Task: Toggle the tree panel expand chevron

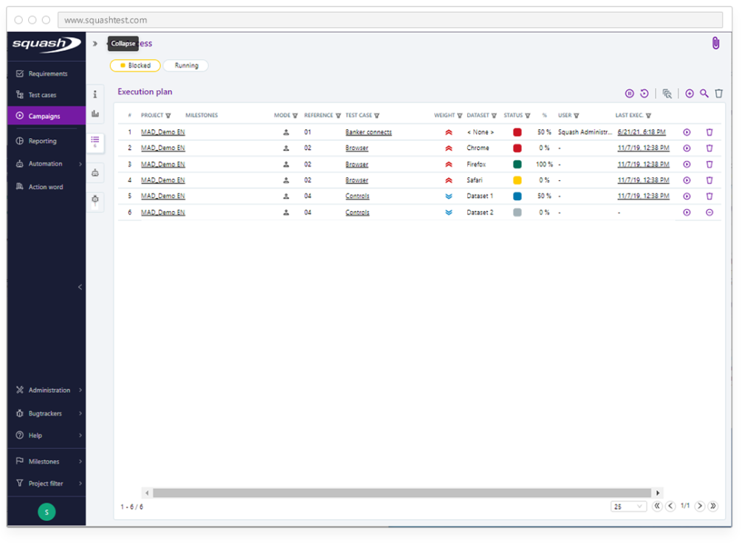Action: [95, 44]
